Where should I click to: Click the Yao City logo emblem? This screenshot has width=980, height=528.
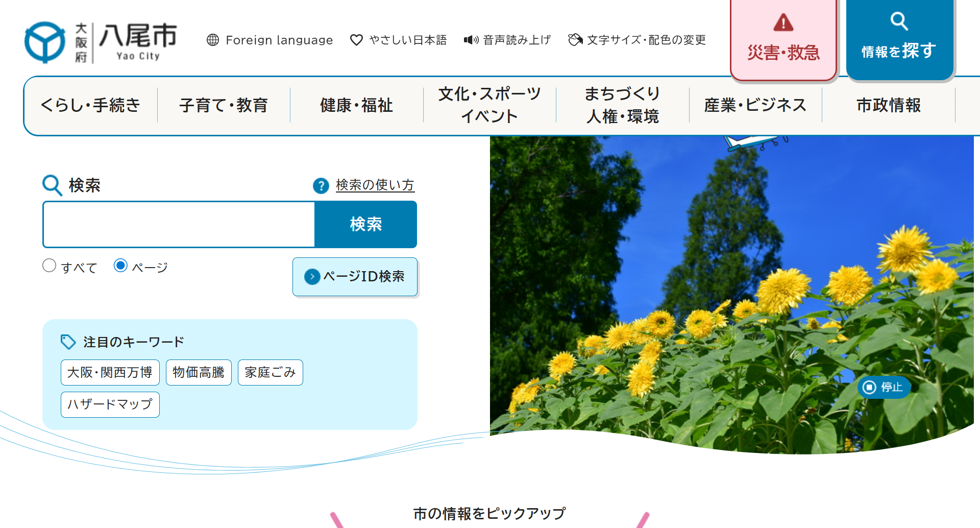[x=45, y=42]
